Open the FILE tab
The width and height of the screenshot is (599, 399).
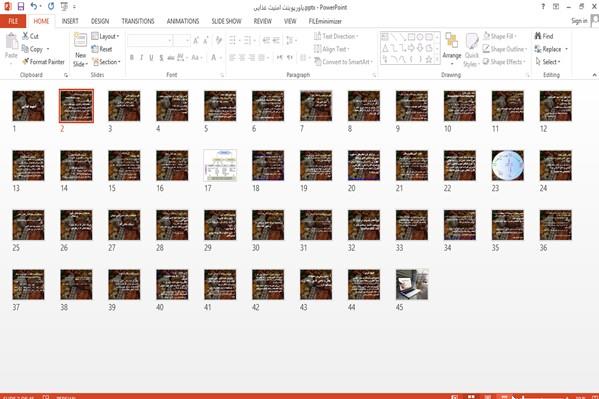tap(13, 21)
